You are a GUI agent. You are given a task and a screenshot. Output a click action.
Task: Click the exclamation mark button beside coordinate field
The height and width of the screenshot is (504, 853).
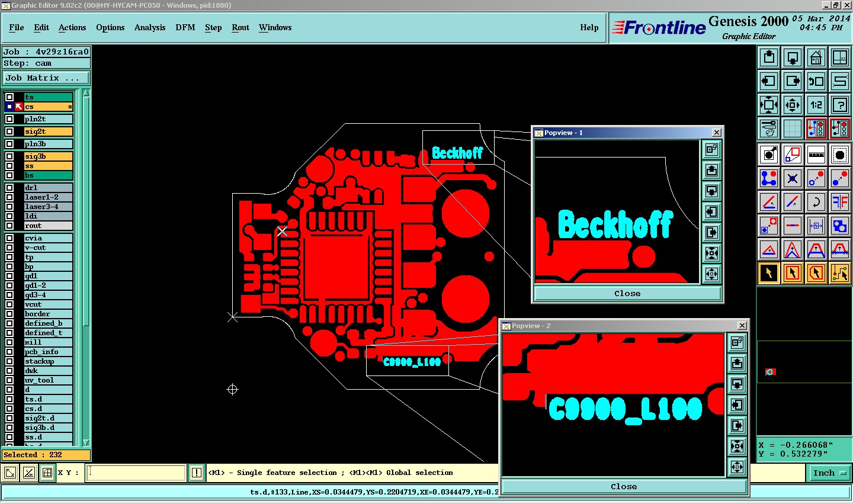[197, 473]
